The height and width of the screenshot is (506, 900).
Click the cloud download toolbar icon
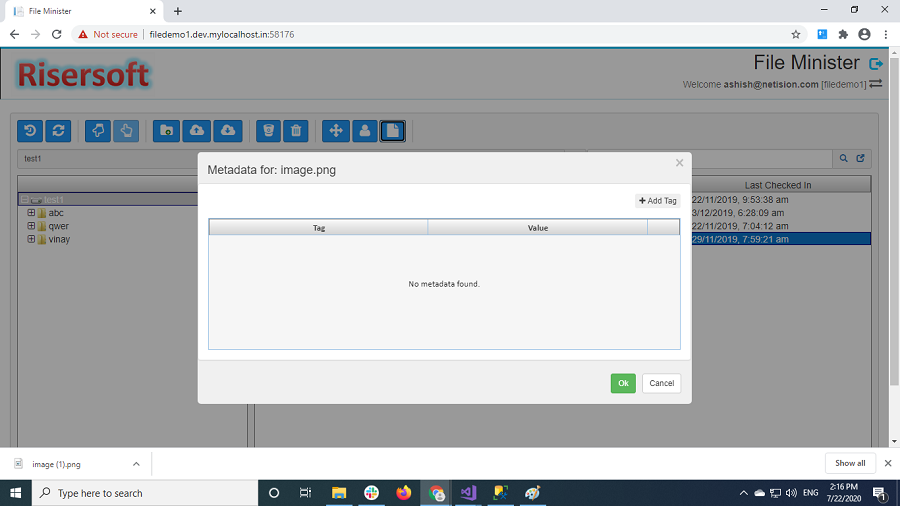[x=227, y=131]
